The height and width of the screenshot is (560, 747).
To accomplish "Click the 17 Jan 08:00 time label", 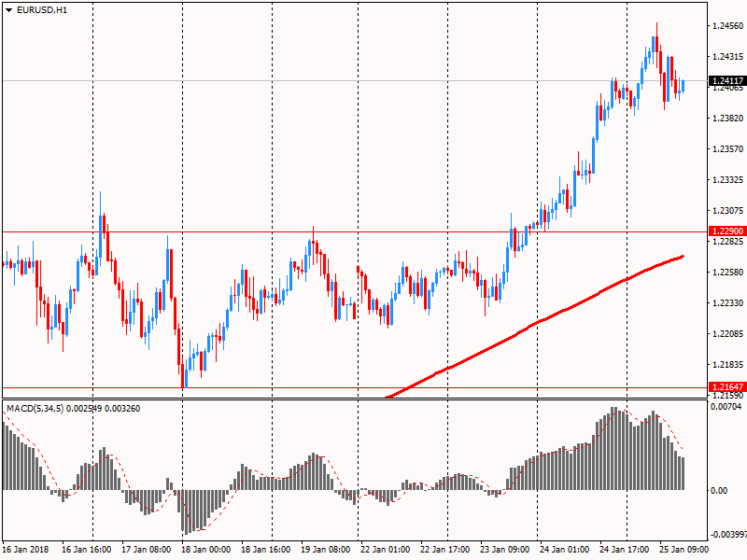I will click(x=147, y=549).
